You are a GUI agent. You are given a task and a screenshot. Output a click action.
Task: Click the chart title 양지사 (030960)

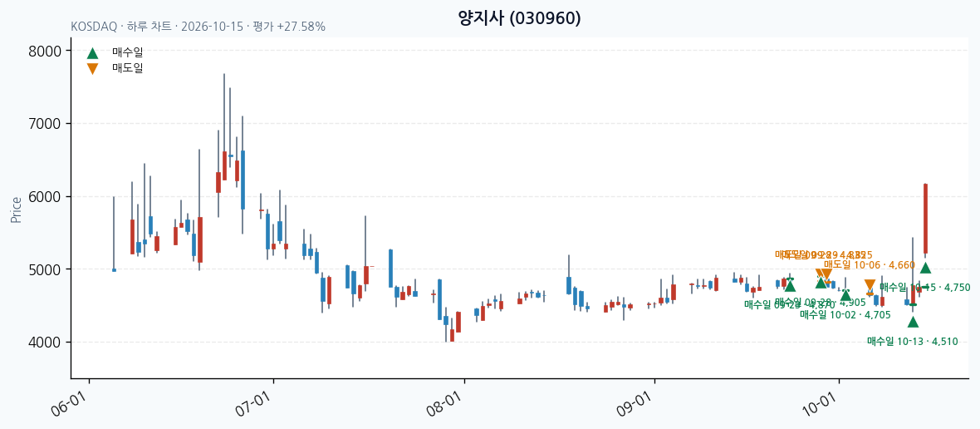coord(519,19)
